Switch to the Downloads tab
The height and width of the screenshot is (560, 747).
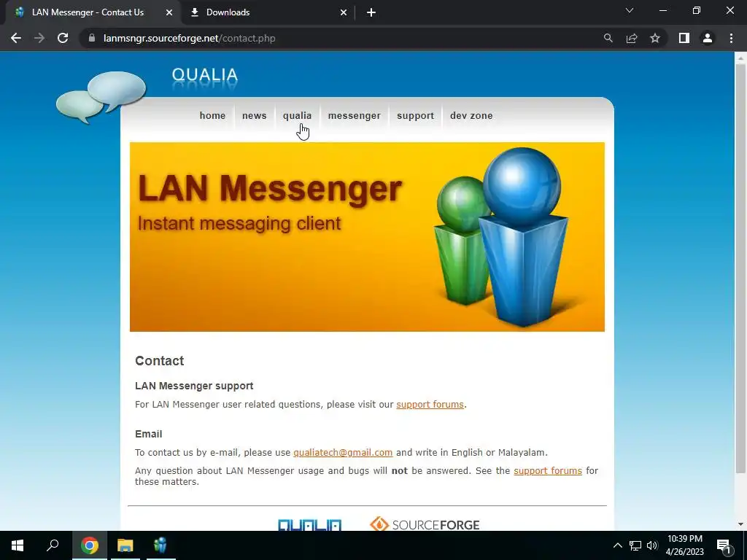pyautogui.click(x=268, y=12)
